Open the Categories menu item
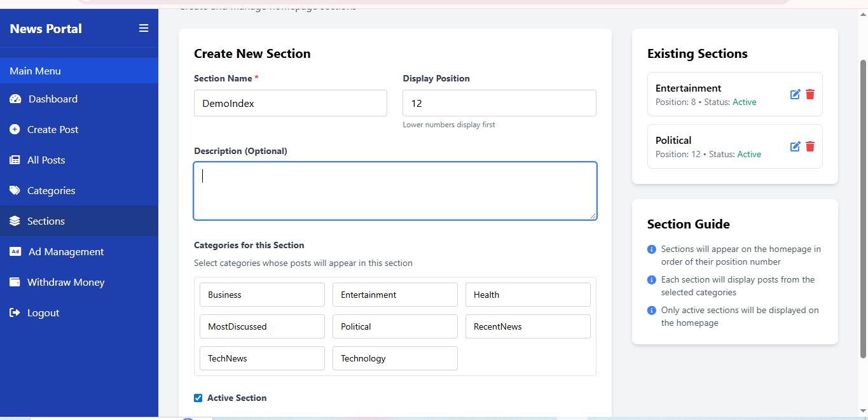This screenshot has height=420, width=868. [x=51, y=191]
